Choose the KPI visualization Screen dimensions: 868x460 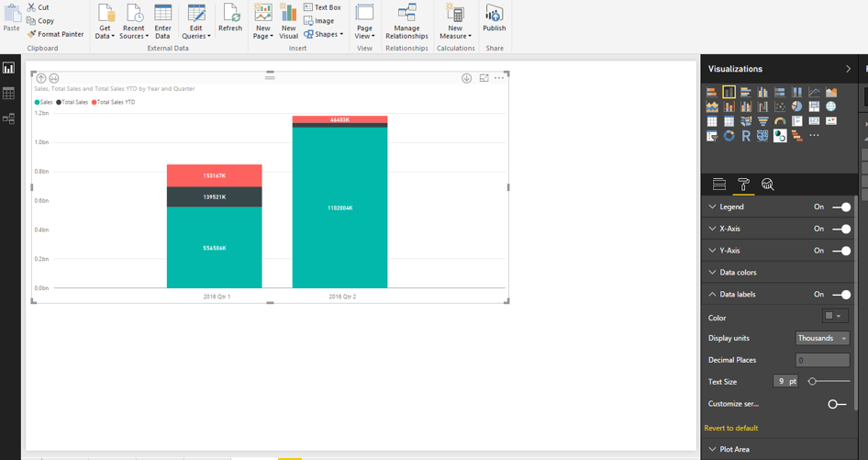(x=831, y=121)
